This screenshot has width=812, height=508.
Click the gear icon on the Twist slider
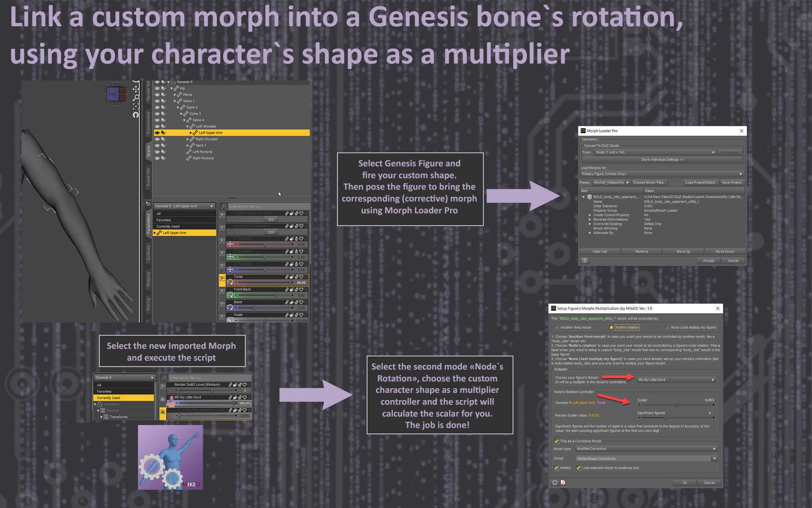tap(306, 277)
